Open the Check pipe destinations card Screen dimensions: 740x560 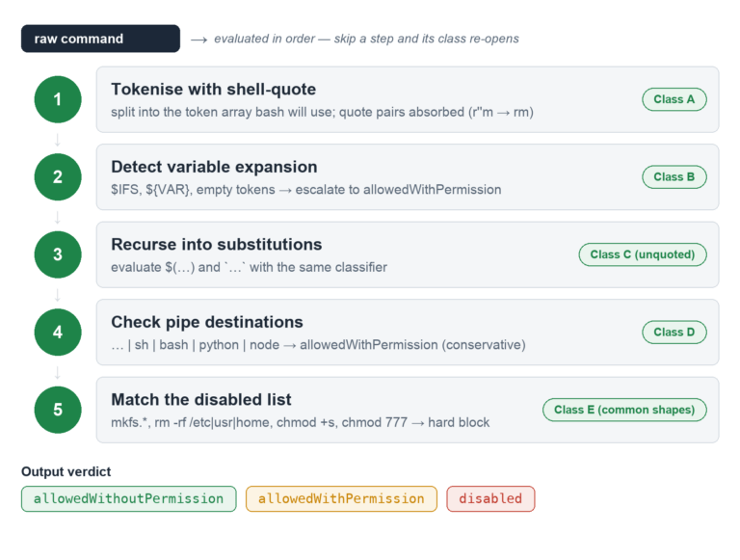click(408, 332)
